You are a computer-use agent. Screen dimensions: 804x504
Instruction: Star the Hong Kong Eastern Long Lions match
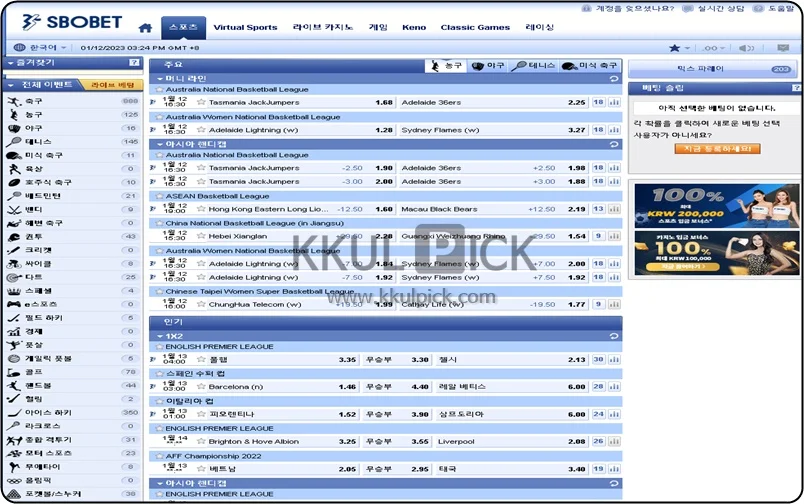(x=201, y=209)
